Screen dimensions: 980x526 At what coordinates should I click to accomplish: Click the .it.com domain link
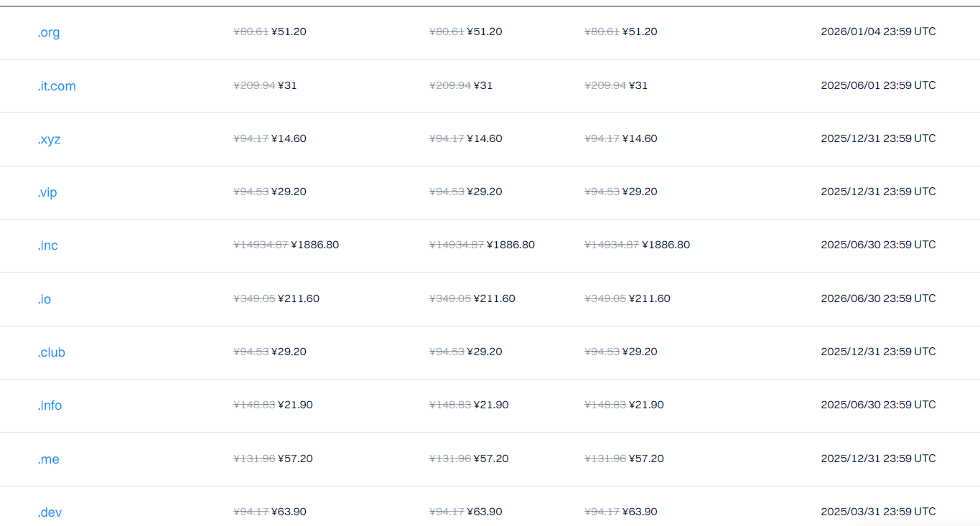point(57,86)
